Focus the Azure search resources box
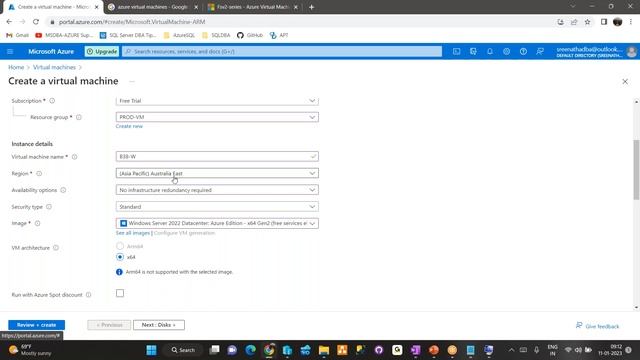Screen dimensions: 640x360 coord(282,51)
